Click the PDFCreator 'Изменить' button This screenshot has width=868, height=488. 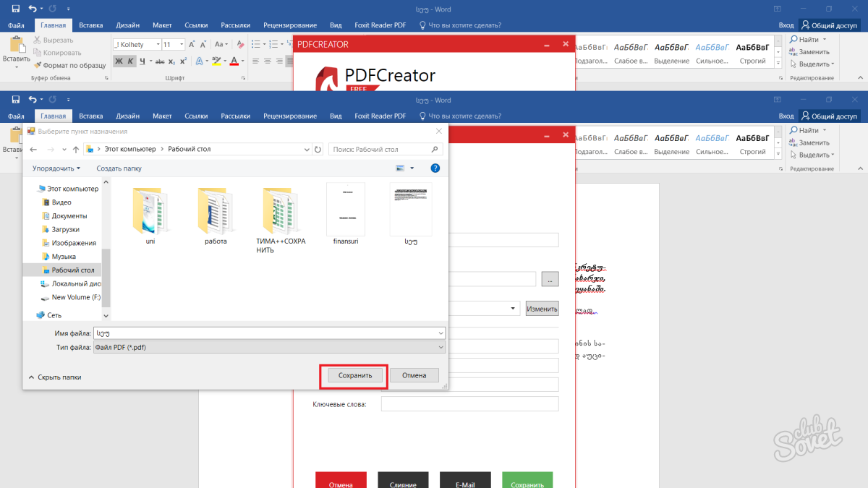click(542, 309)
